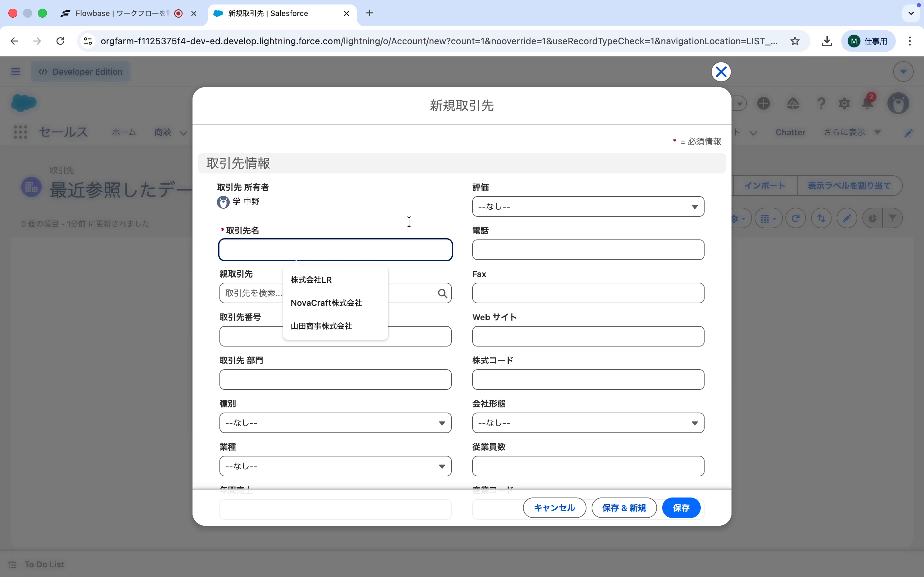The width and height of the screenshot is (924, 577).
Task: Switch to chart view using the pie icon
Action: click(x=873, y=218)
